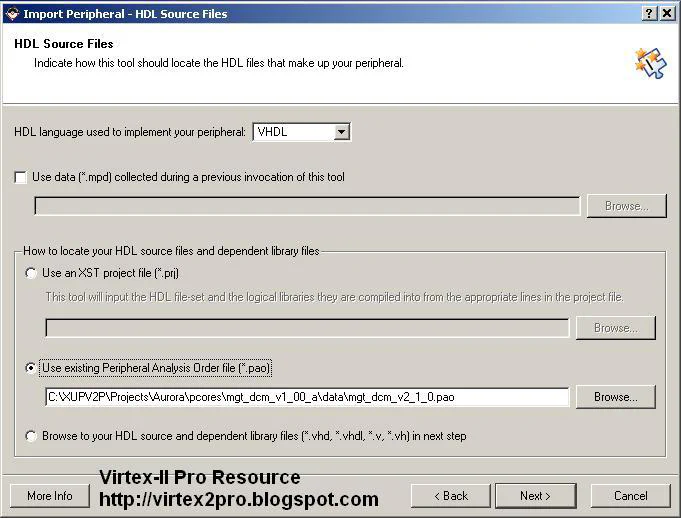This screenshot has height=518, width=681.
Task: Click the dialog title bar text
Action: coord(125,14)
